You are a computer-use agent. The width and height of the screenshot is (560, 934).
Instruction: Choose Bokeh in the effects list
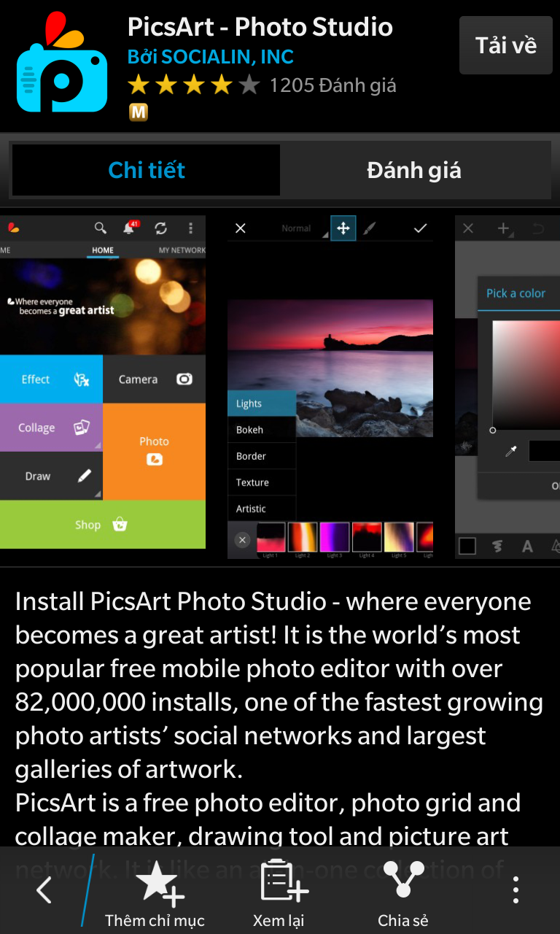coord(262,430)
